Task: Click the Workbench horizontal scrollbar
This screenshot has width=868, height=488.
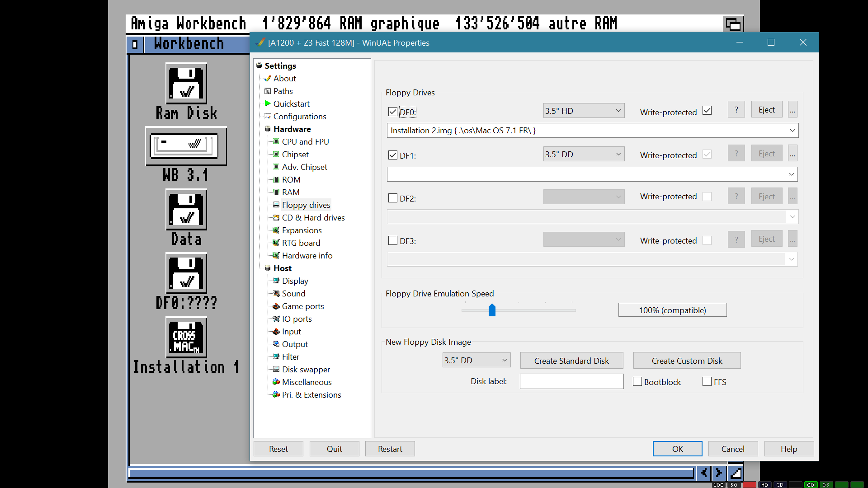Action: [411, 473]
